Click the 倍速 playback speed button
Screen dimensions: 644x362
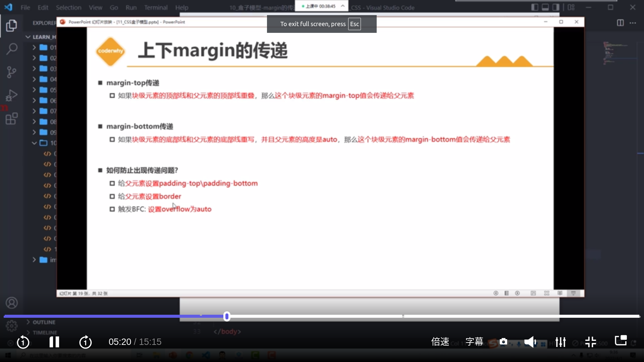440,342
